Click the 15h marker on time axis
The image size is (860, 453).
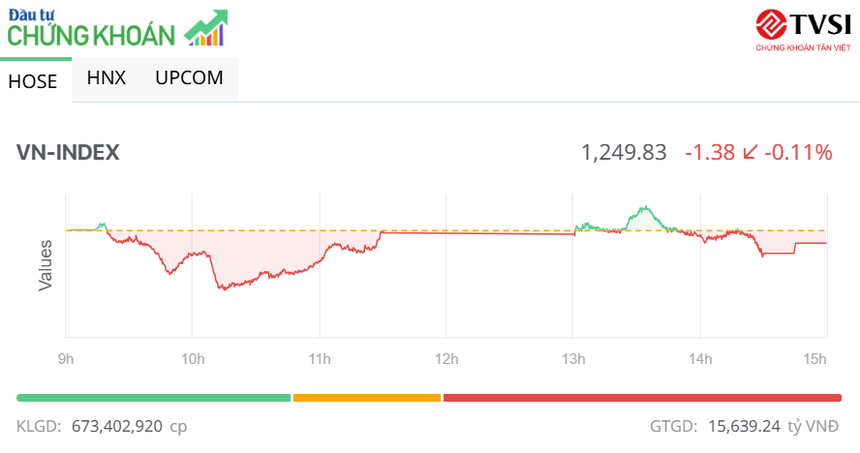815,359
